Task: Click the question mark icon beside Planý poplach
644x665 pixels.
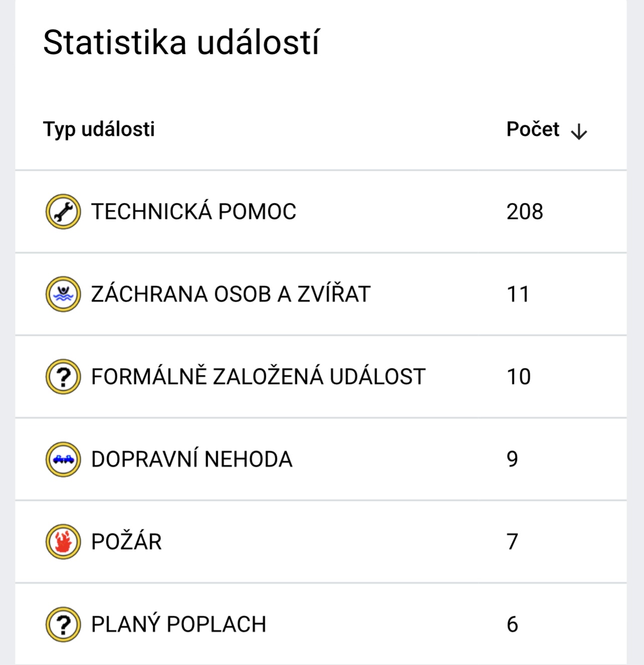Action: (63, 624)
